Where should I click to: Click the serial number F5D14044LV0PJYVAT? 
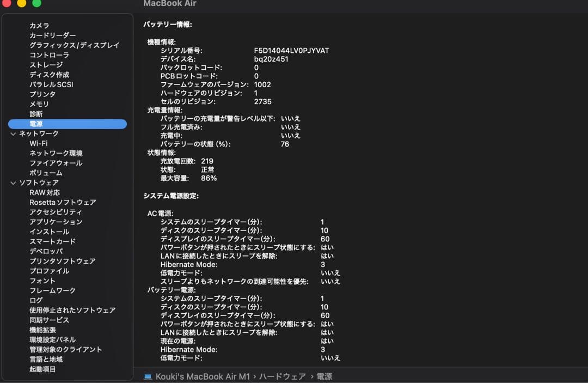tap(291, 51)
